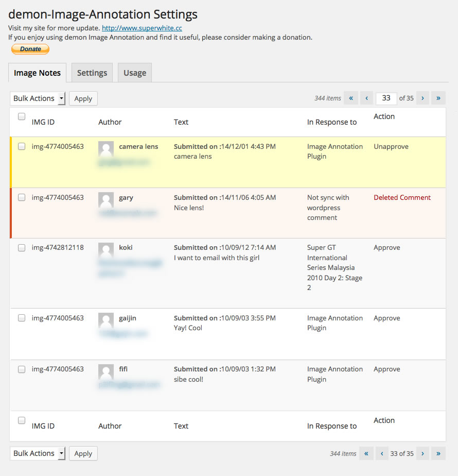
Task: Click the page number input field
Action: click(x=386, y=98)
